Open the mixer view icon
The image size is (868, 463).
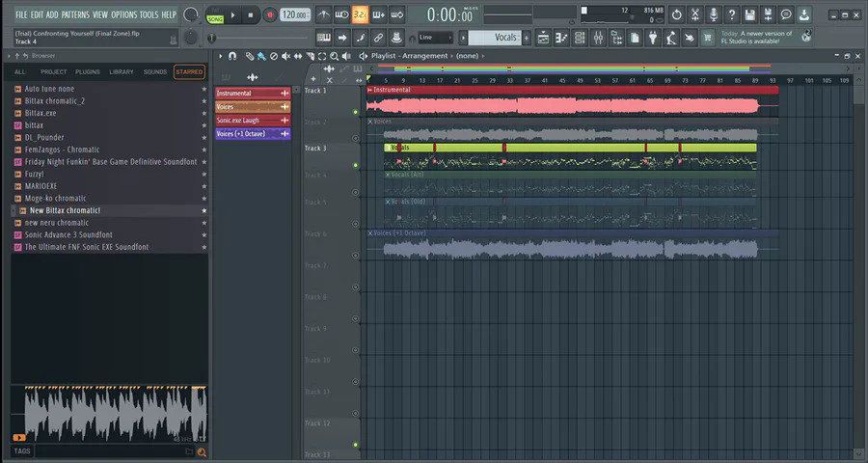click(x=598, y=38)
